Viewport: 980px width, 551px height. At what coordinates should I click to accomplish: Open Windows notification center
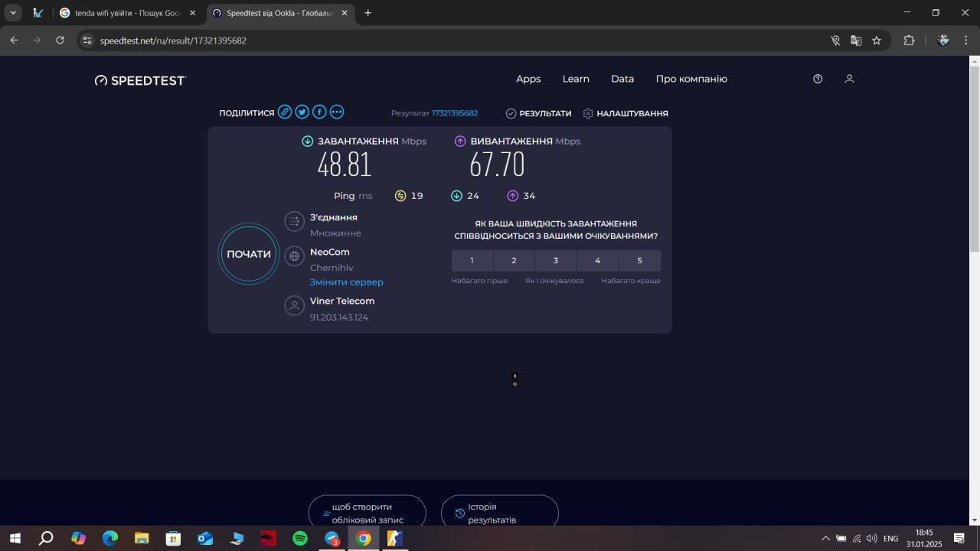pyautogui.click(x=959, y=538)
